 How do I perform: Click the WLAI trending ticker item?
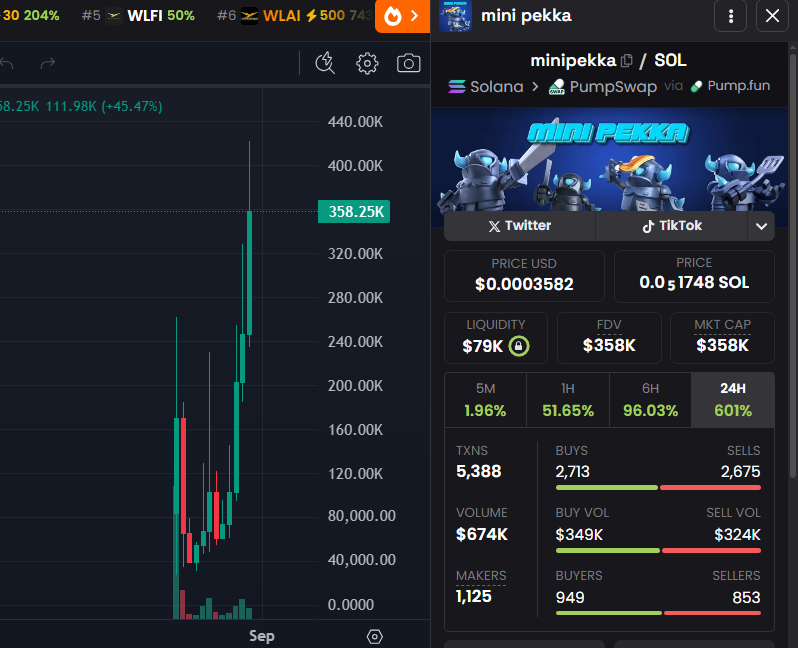(295, 16)
